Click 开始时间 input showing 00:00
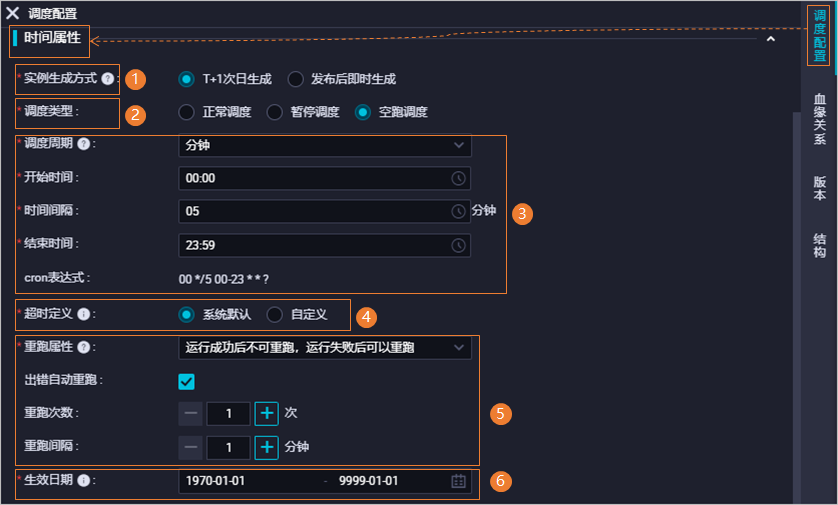The height and width of the screenshot is (505, 838). click(324, 178)
